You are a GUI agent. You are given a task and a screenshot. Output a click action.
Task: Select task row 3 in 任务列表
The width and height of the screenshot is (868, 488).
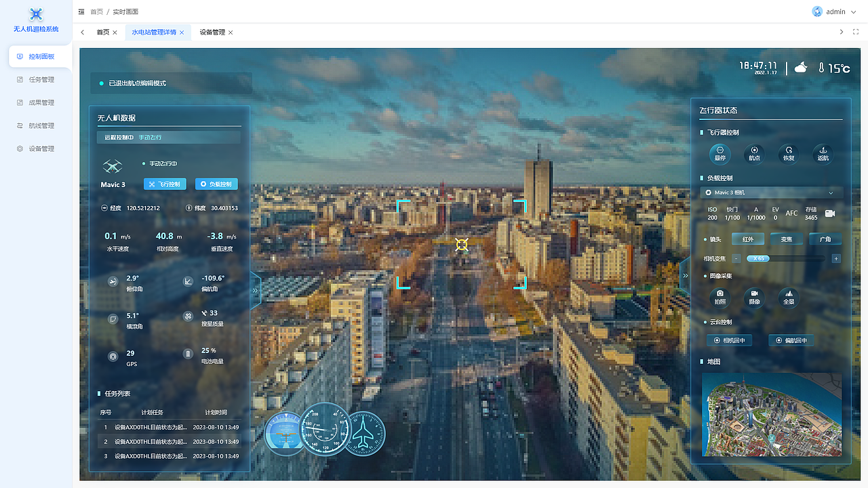click(x=170, y=456)
